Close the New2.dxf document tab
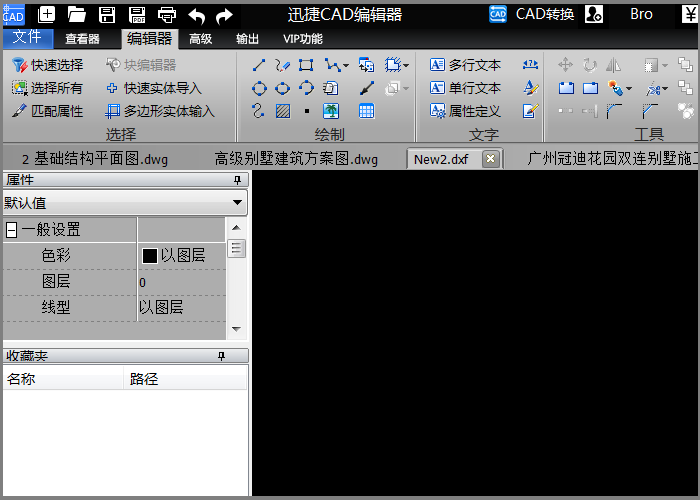Screen dimensions: 700x500 pos(490,159)
